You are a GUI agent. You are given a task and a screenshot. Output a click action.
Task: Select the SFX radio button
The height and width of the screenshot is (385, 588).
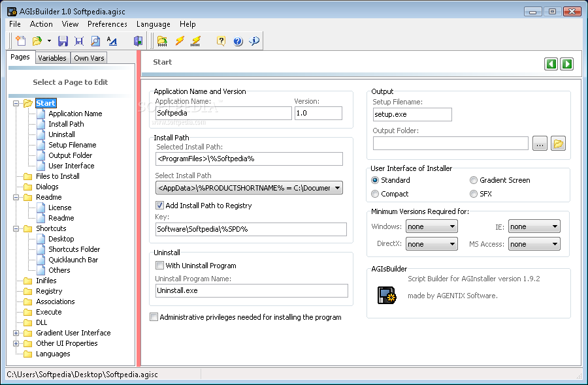click(474, 194)
